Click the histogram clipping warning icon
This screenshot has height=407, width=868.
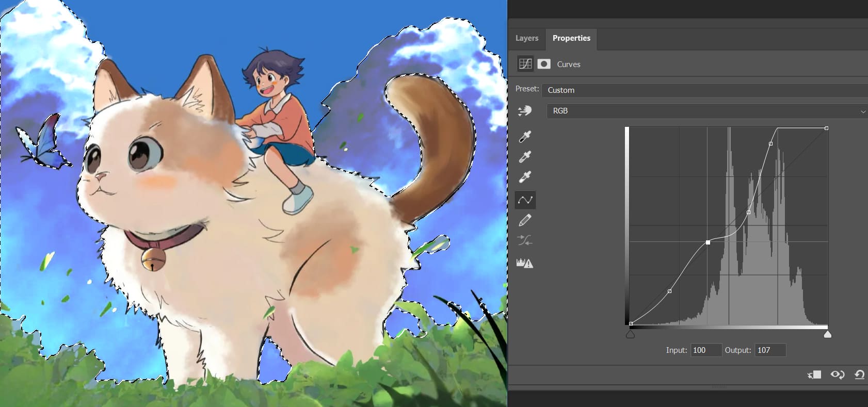[x=525, y=263]
